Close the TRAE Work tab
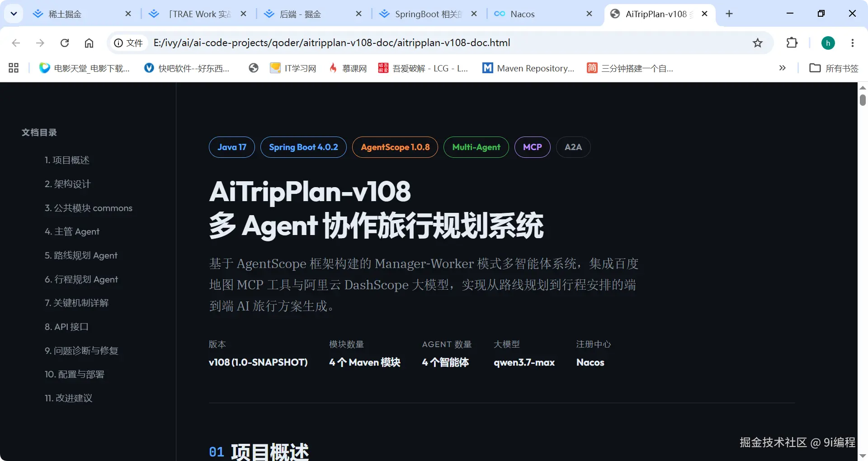 click(x=243, y=14)
